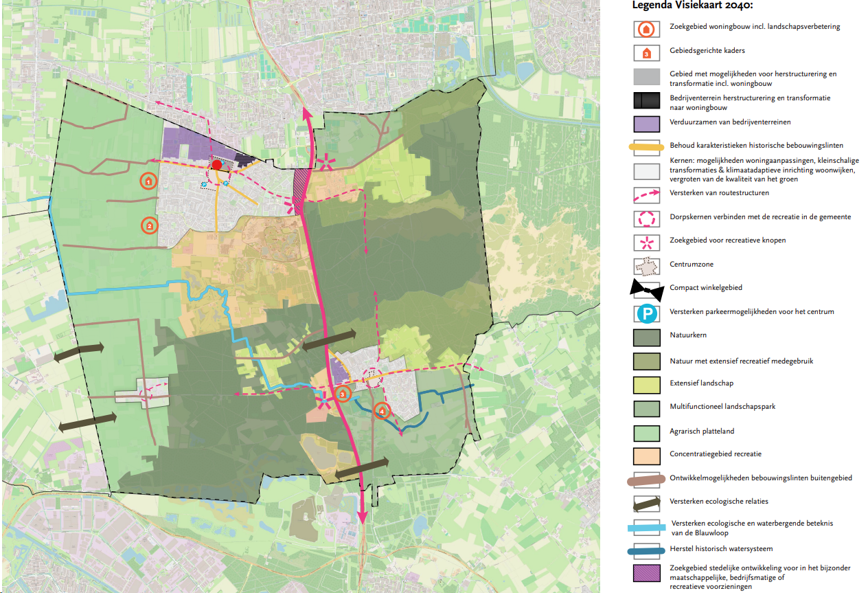Click 'Behoud karakteristieken historische bebouwingslinten' text

click(x=756, y=146)
